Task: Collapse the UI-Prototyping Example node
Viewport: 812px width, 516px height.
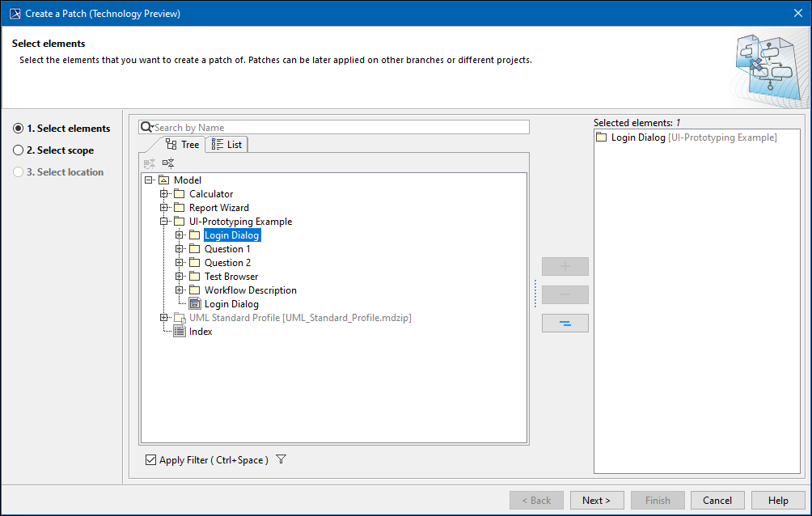Action: coord(164,222)
